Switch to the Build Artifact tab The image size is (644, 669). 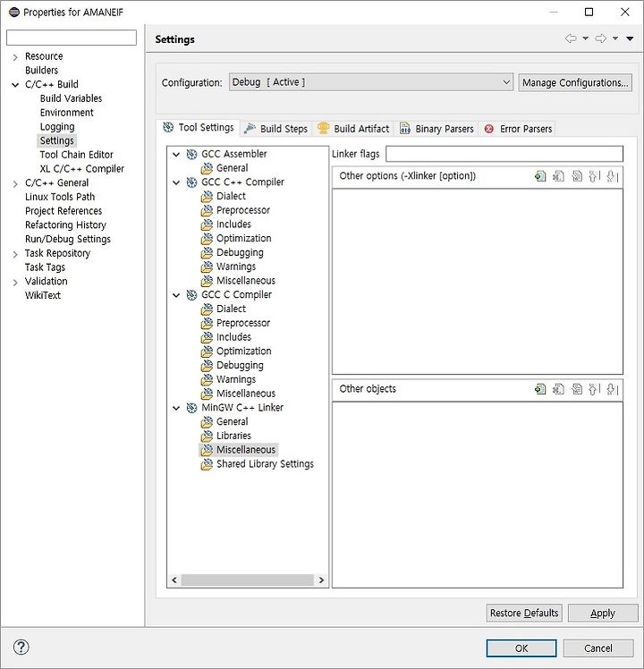coord(353,129)
